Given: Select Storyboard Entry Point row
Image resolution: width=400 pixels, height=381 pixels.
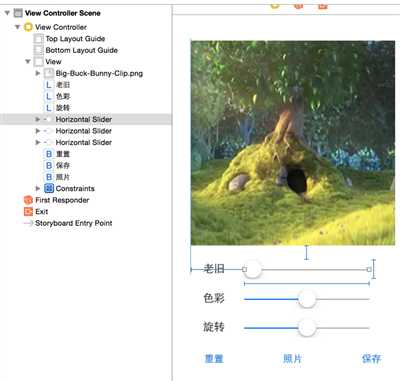Looking at the screenshot, I should click(x=74, y=223).
